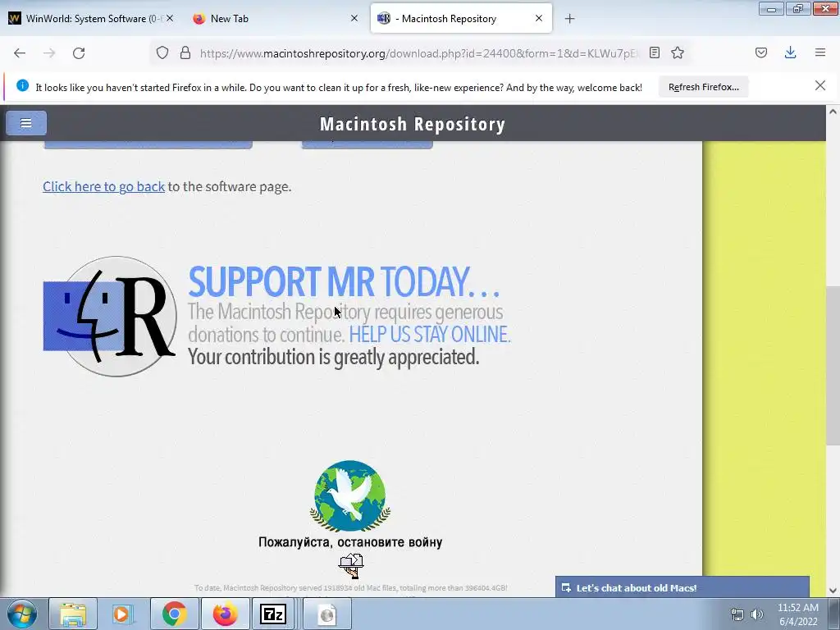The width and height of the screenshot is (840, 630).
Task: Select the Macintosh Repository tab
Action: (461, 18)
